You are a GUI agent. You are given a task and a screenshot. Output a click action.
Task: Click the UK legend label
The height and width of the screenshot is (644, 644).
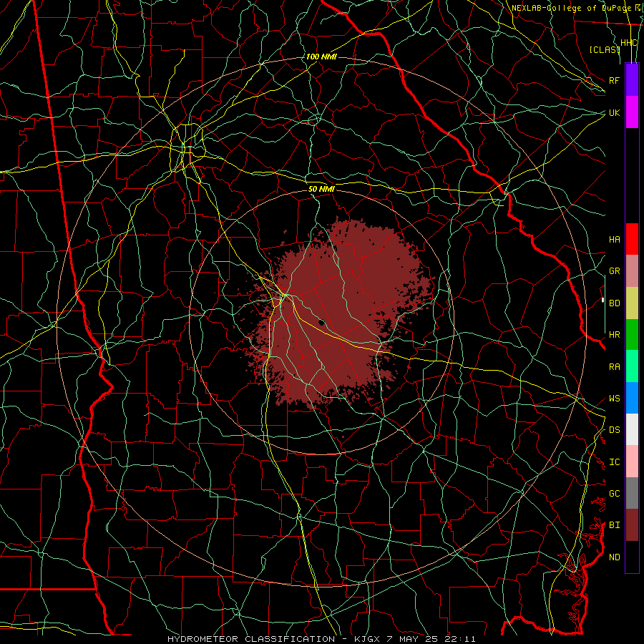click(x=614, y=112)
